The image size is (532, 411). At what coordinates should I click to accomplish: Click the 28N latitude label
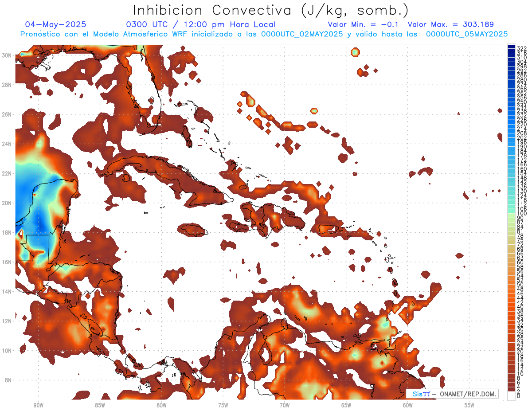[7, 84]
